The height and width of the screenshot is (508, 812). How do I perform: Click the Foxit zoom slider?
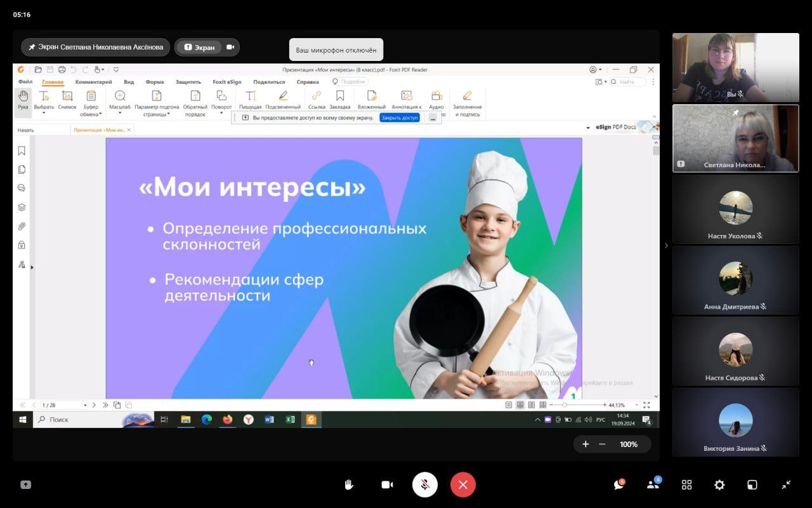[x=578, y=405]
